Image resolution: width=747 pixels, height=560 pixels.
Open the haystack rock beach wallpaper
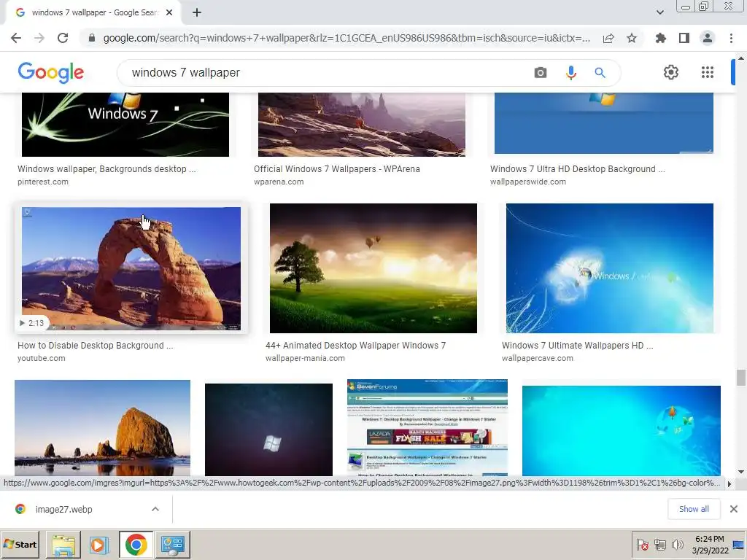tap(102, 427)
